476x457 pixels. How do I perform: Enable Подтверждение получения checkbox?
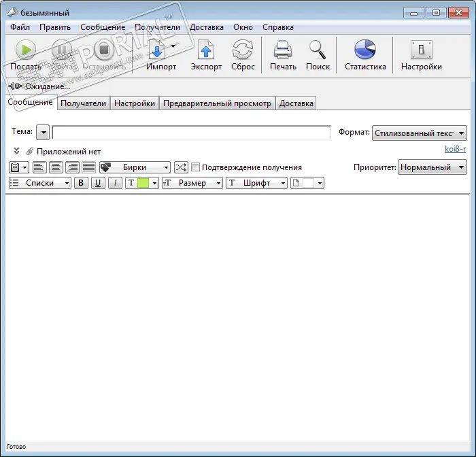click(196, 167)
